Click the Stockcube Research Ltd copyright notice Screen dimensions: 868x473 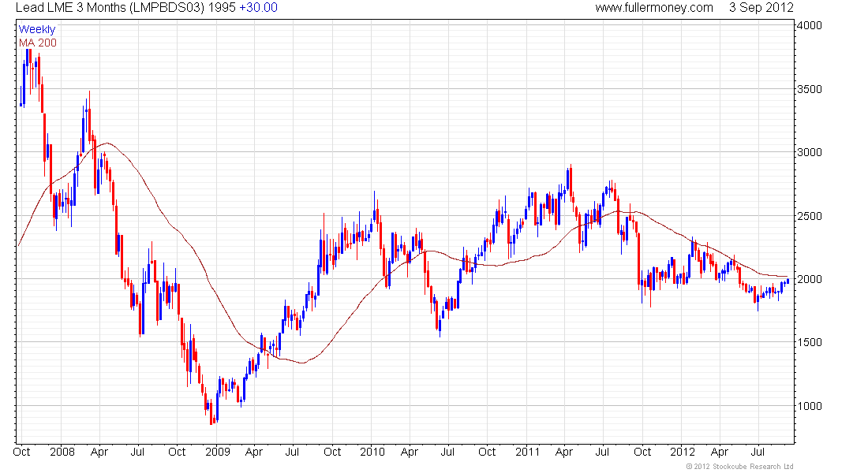[x=739, y=467]
